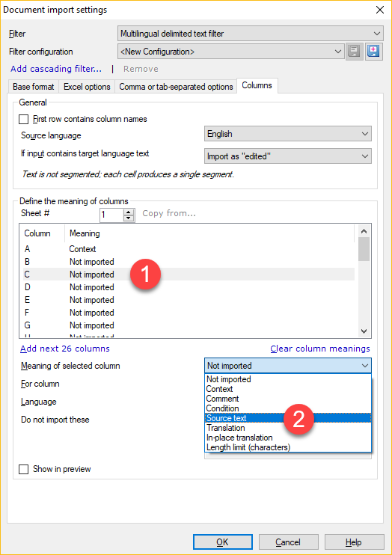392x555 pixels.
Task: Click Add next 26 columns link
Action: click(x=65, y=349)
